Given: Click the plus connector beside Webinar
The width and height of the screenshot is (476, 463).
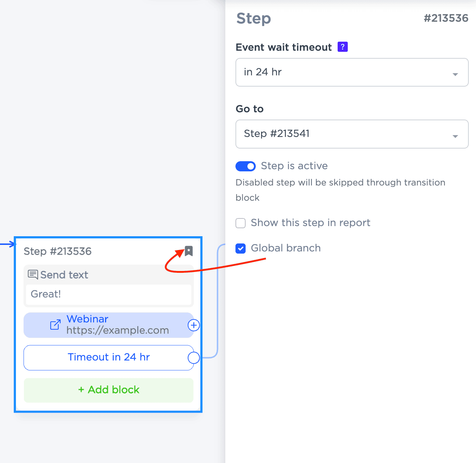Looking at the screenshot, I should click(194, 325).
